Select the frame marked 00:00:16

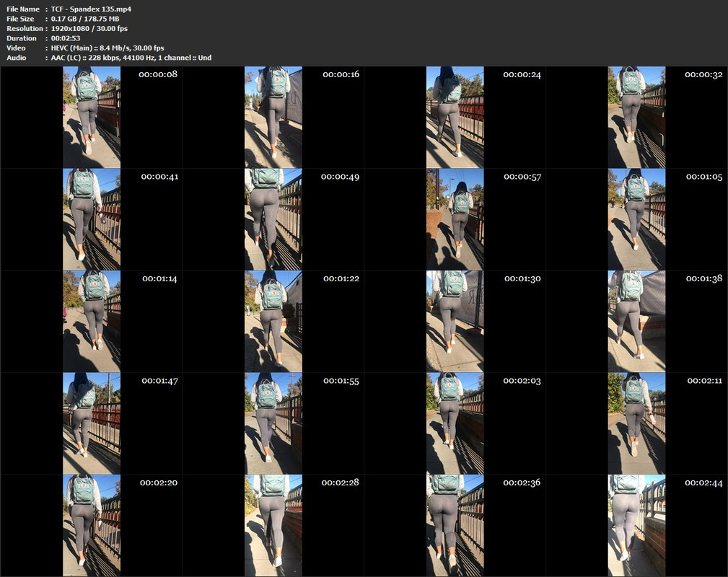click(x=273, y=118)
